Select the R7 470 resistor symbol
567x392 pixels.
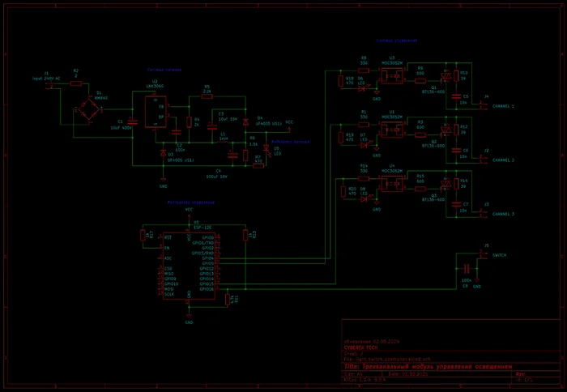(258, 166)
